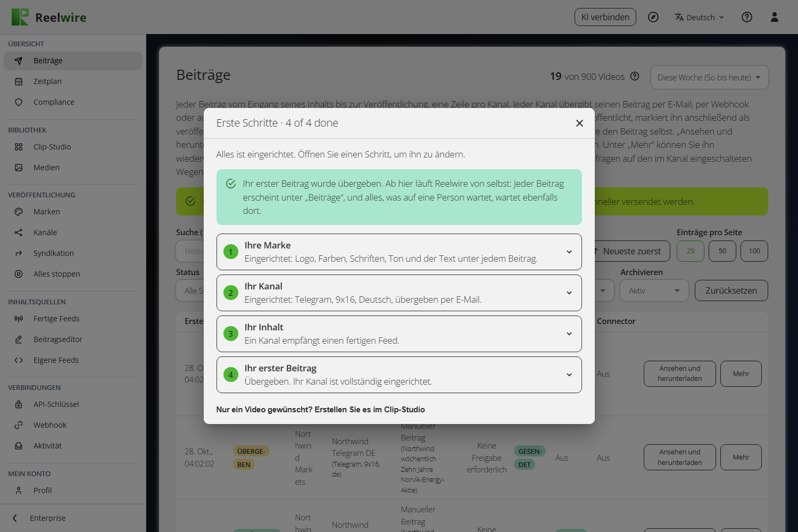Open Profil in the sidebar

tap(73, 491)
